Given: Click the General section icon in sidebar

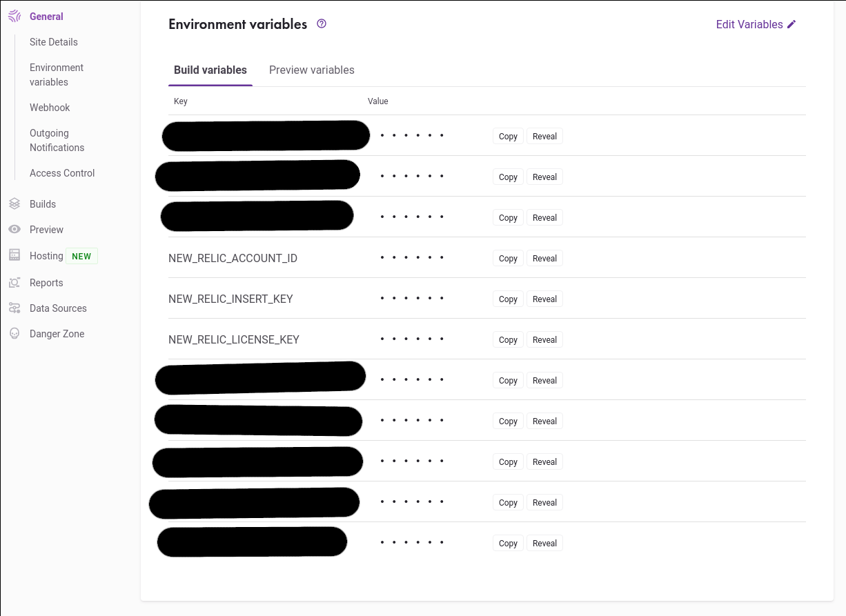Looking at the screenshot, I should click(14, 17).
